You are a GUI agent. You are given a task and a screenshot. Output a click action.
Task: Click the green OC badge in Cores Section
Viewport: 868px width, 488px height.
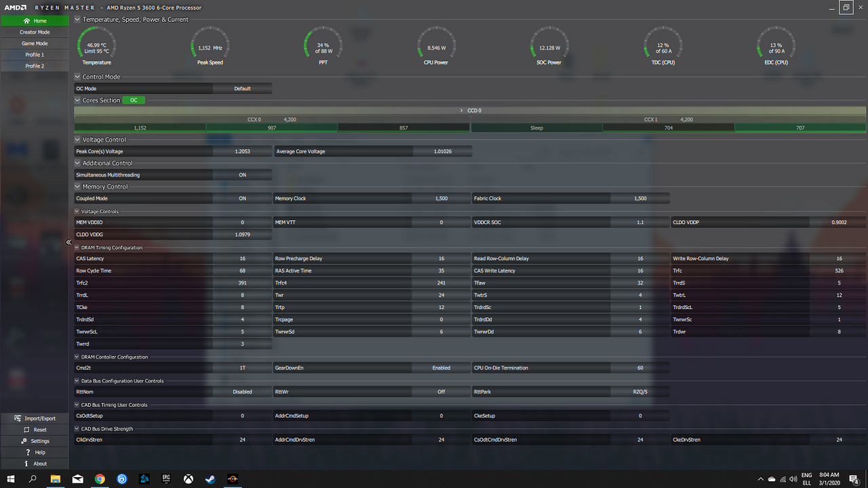(134, 100)
